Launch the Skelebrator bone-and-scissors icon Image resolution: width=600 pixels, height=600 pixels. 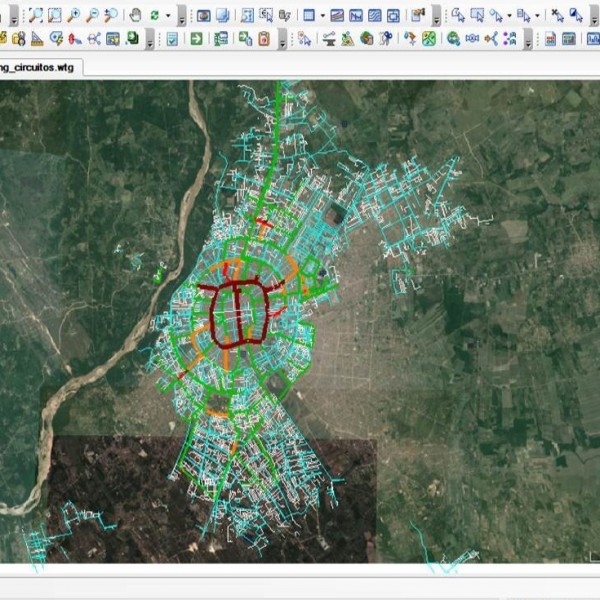[386, 39]
